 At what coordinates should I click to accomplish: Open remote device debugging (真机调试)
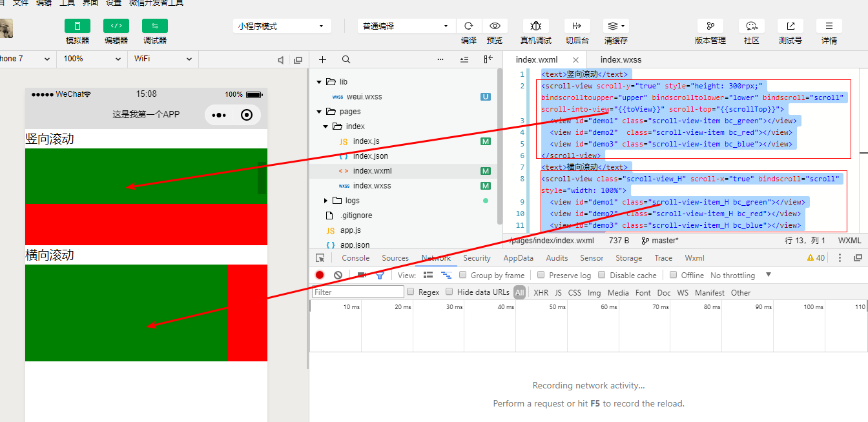(x=536, y=26)
